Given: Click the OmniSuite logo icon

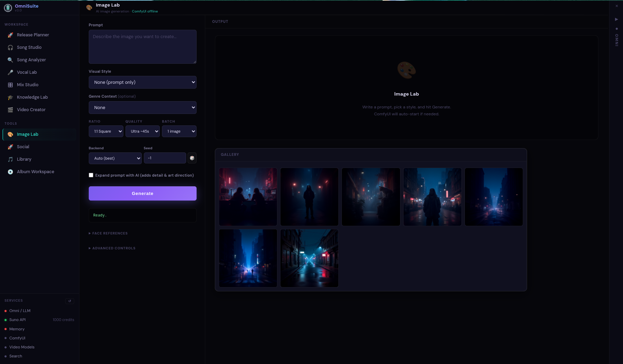Looking at the screenshot, I should pyautogui.click(x=8, y=8).
